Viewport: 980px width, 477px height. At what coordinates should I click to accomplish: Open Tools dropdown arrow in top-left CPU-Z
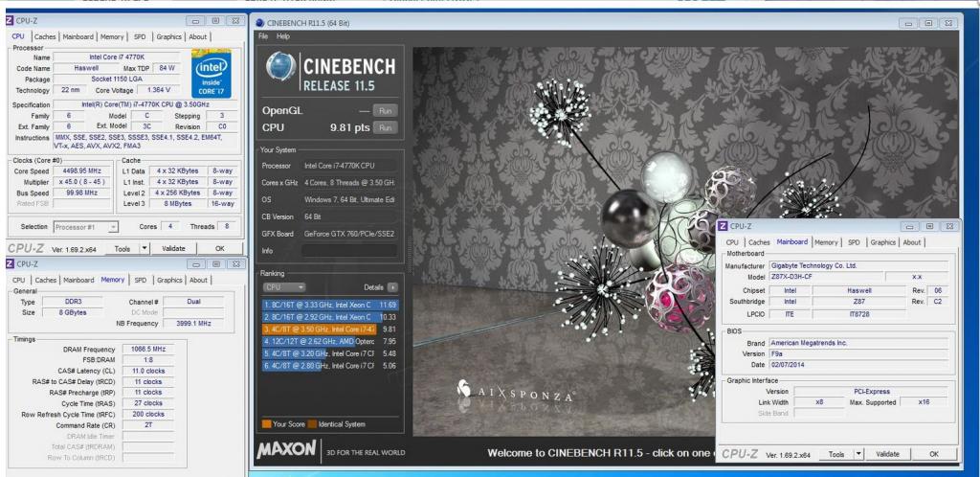coord(145,249)
